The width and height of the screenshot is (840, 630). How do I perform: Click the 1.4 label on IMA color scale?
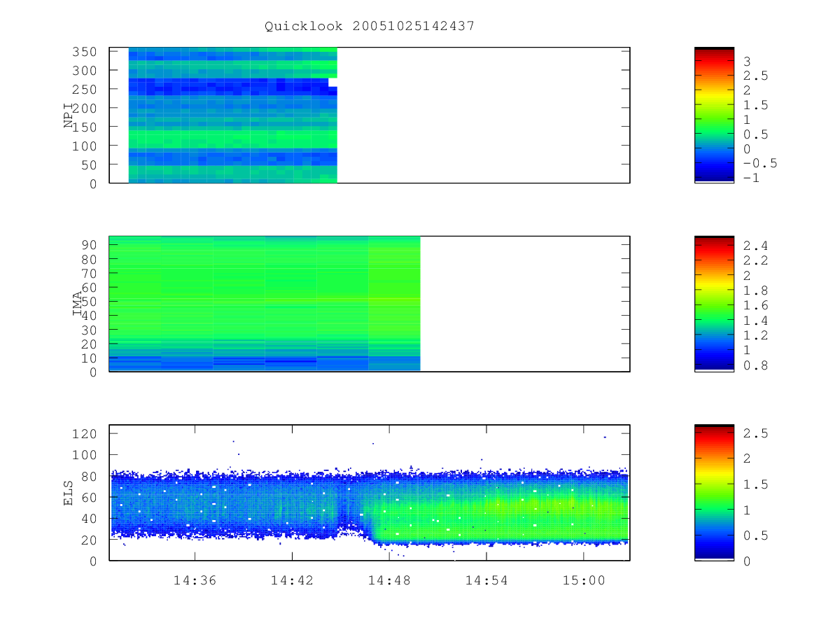(756, 321)
